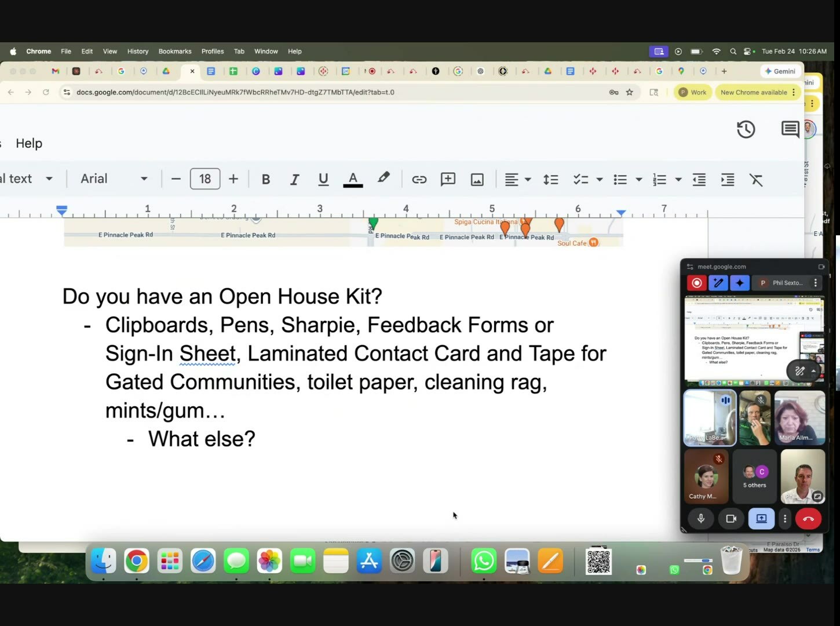Click the insert link icon
This screenshot has width=840, height=626.
tap(419, 179)
